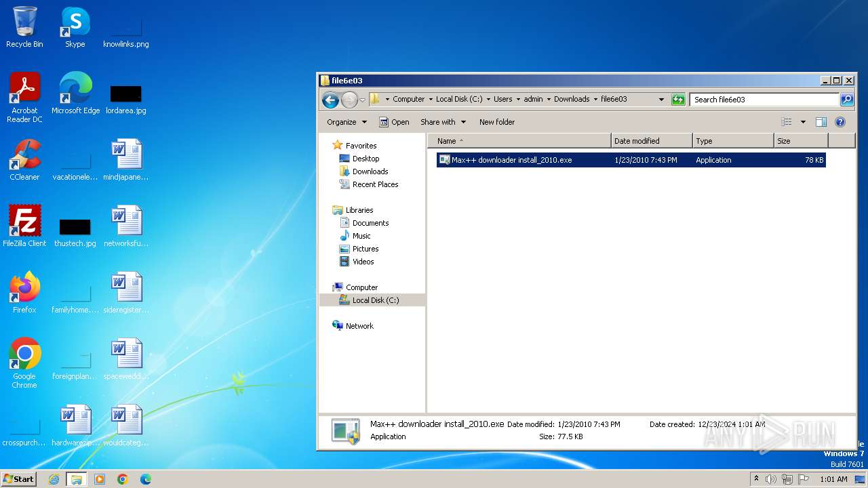Viewport: 868px width, 488px height.
Task: Select the networksfu Word document icon
Action: click(x=126, y=226)
